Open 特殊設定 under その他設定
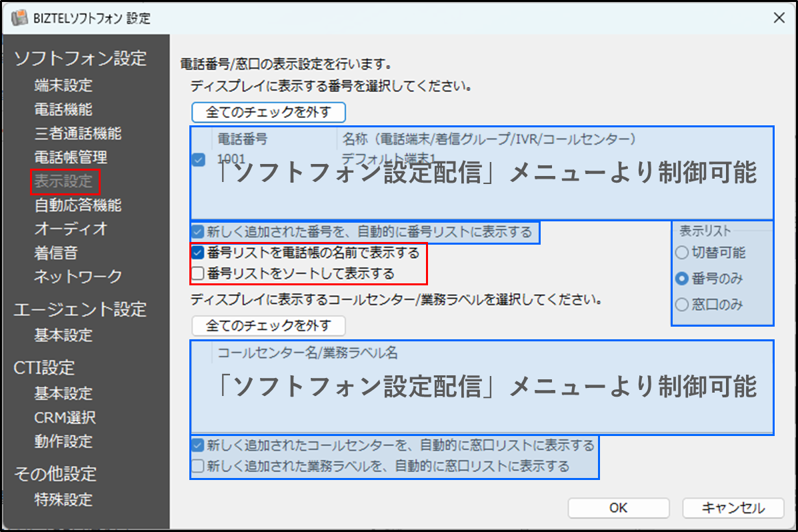 pos(63,500)
